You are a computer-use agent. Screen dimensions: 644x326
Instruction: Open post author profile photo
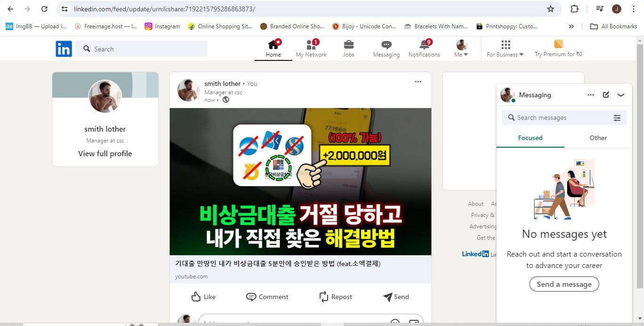point(189,90)
